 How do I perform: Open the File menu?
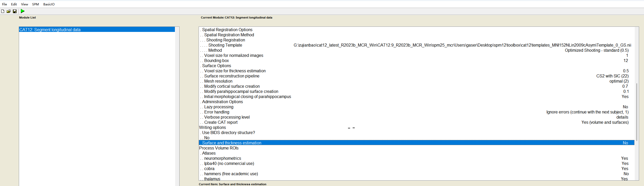pyautogui.click(x=4, y=4)
